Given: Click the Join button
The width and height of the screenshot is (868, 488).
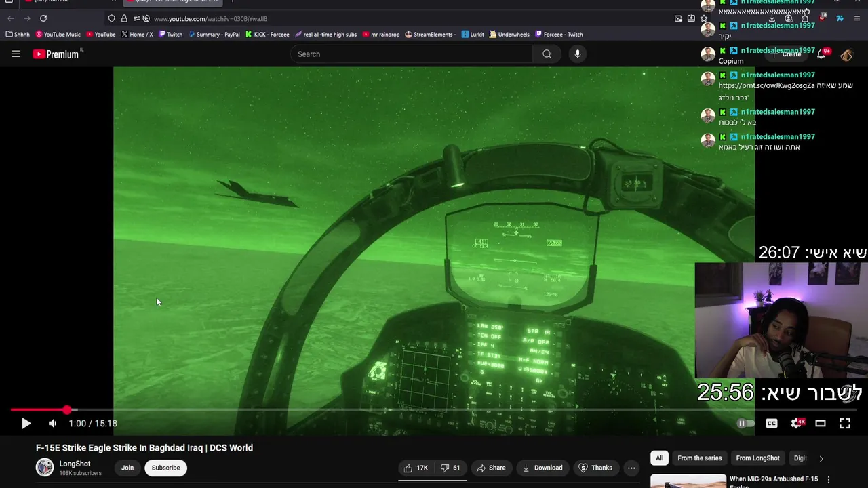Looking at the screenshot, I should click(127, 468).
